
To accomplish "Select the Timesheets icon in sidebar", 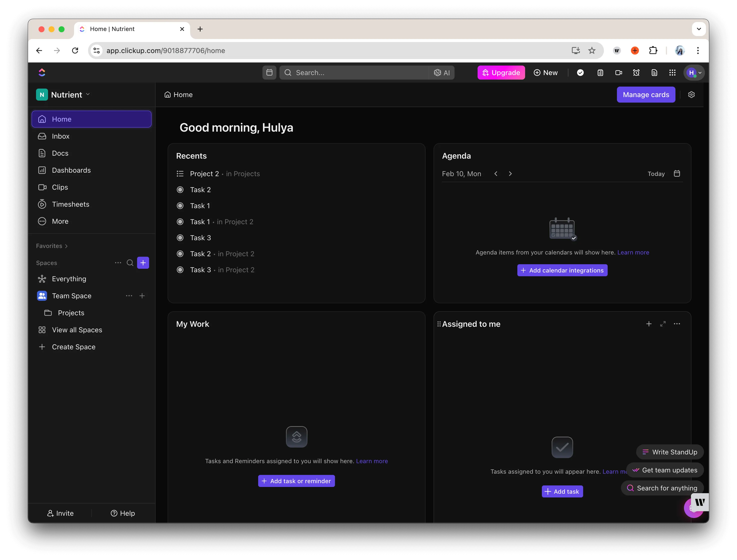I will point(42,204).
